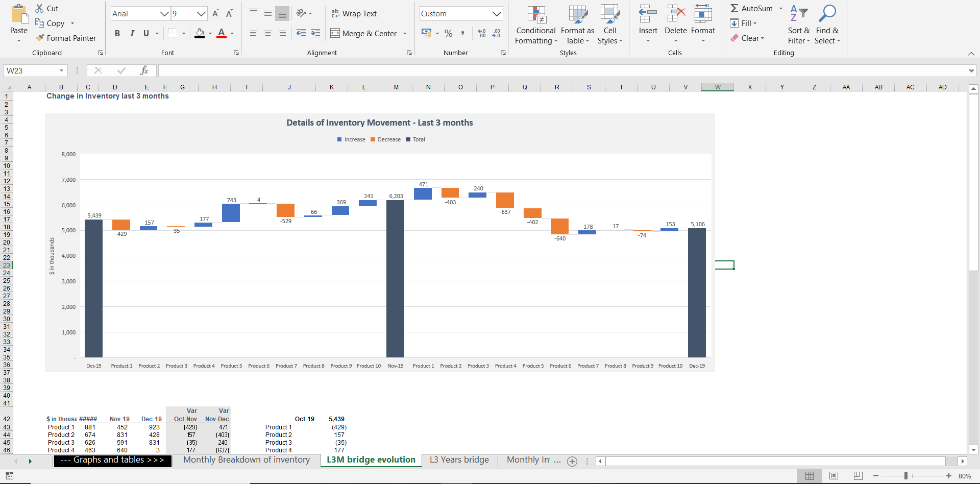The height and width of the screenshot is (484, 980).
Task: Click the Accounting Number Format icon
Action: coord(427,33)
